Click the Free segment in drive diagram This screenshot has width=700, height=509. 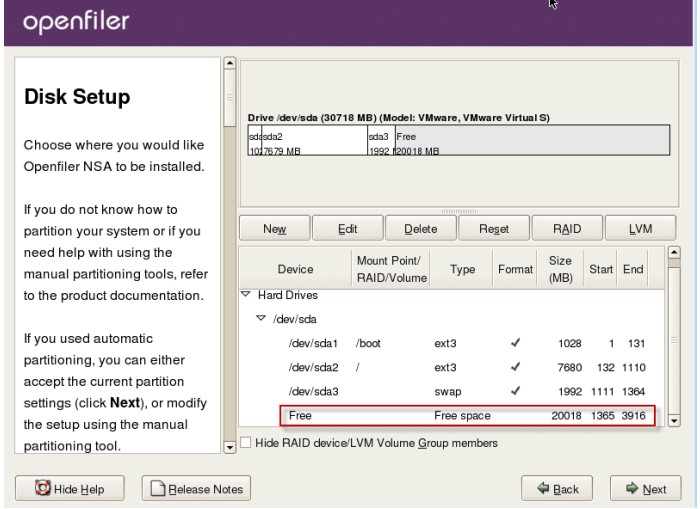point(532,140)
